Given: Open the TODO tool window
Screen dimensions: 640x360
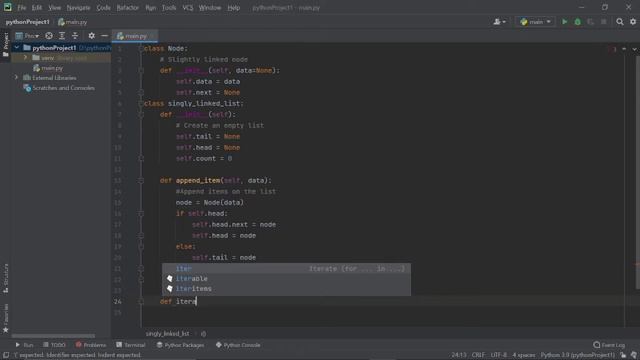Looking at the screenshot, I should point(54,345).
